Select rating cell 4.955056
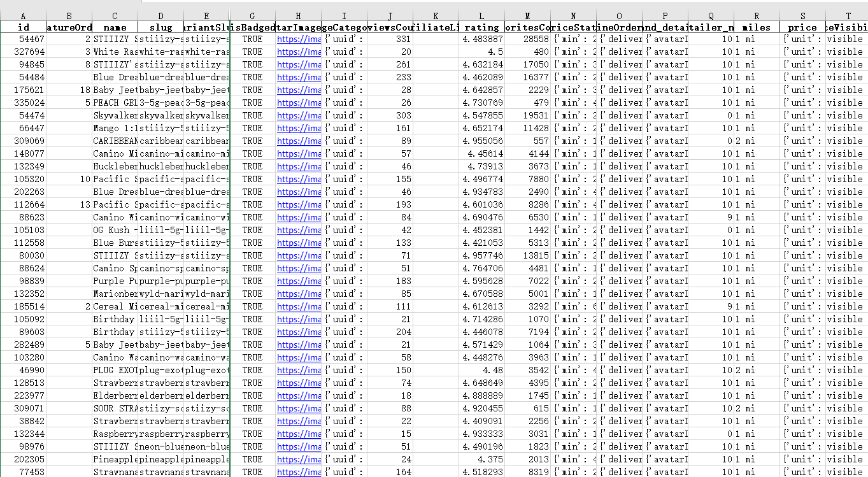 [481, 141]
